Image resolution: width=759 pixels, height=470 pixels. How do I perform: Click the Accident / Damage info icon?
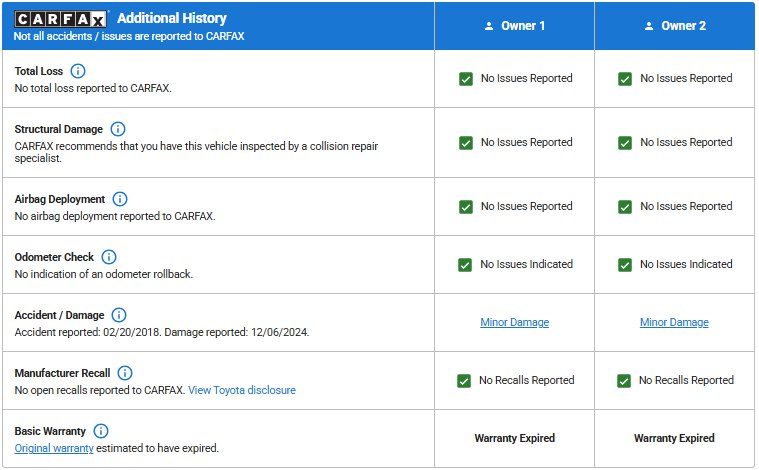(x=119, y=315)
